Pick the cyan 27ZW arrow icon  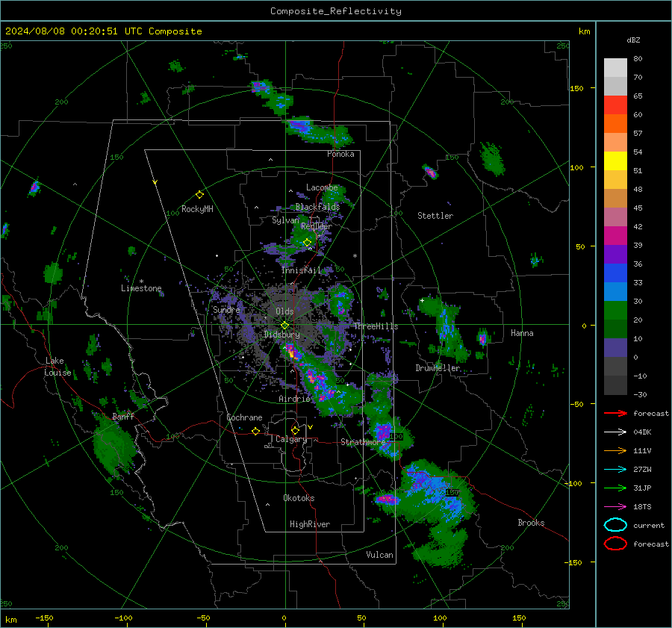(x=615, y=470)
